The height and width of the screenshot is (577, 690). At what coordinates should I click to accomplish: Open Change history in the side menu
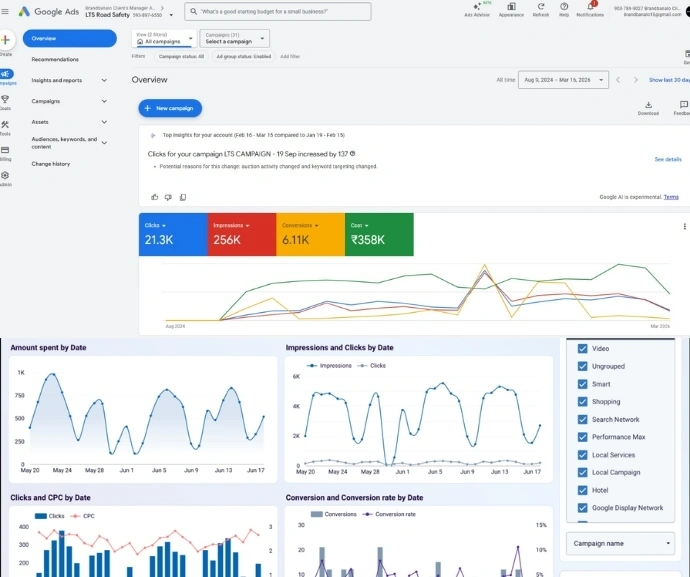pos(51,164)
